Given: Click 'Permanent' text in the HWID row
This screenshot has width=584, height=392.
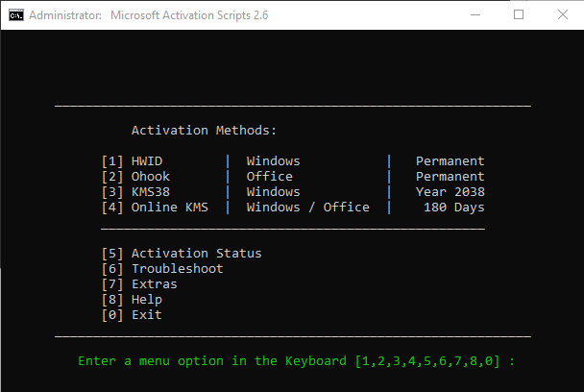Looking at the screenshot, I should [x=450, y=161].
